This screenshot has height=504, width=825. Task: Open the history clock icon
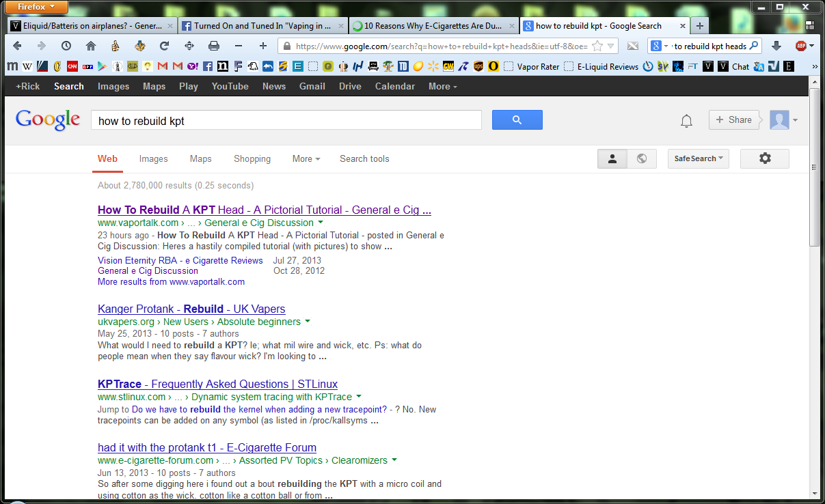[66, 46]
